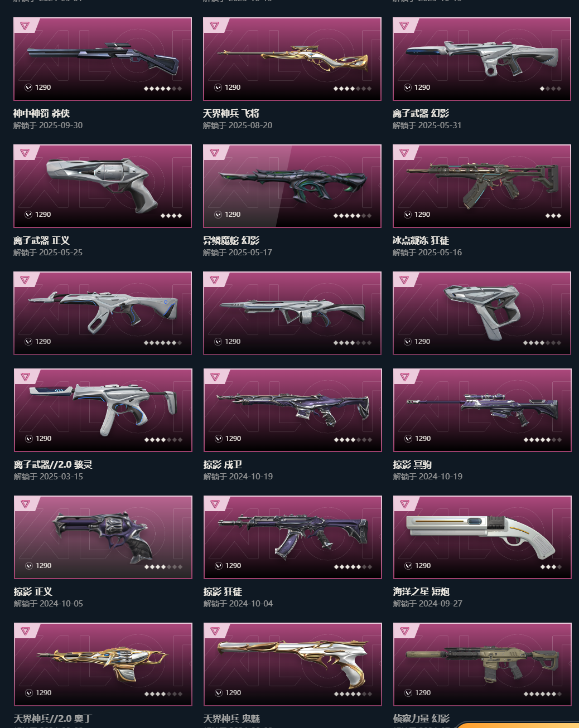Click the tier badge on 掠影 正义 revolver
This screenshot has height=728, width=579.
pos(26,504)
